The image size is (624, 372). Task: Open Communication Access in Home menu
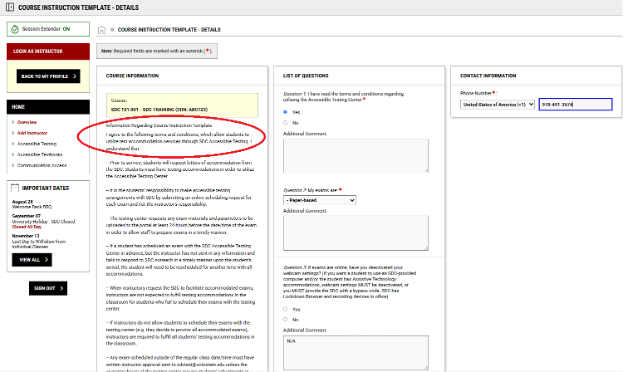click(x=42, y=165)
